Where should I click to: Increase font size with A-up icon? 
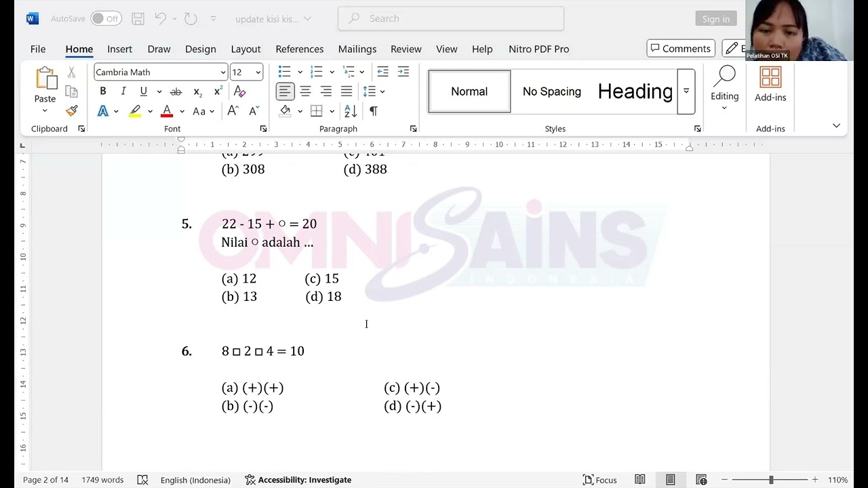pos(233,111)
